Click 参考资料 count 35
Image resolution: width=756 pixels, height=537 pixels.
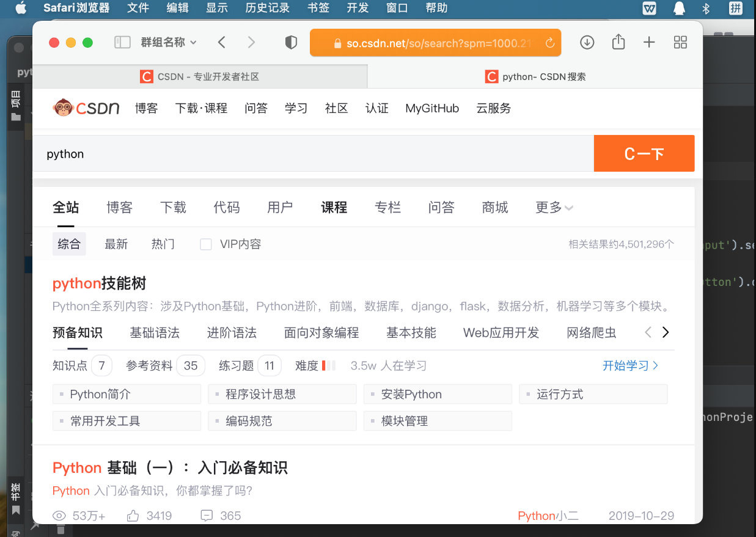click(x=191, y=366)
